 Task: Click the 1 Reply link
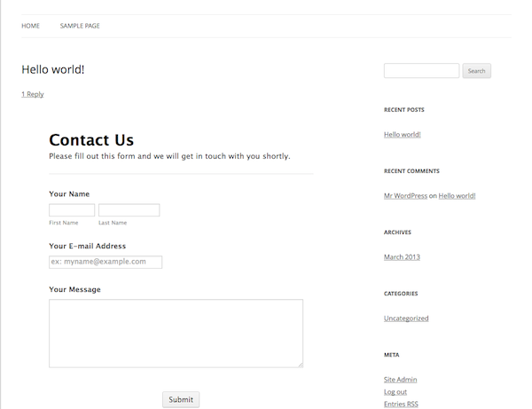tap(33, 94)
